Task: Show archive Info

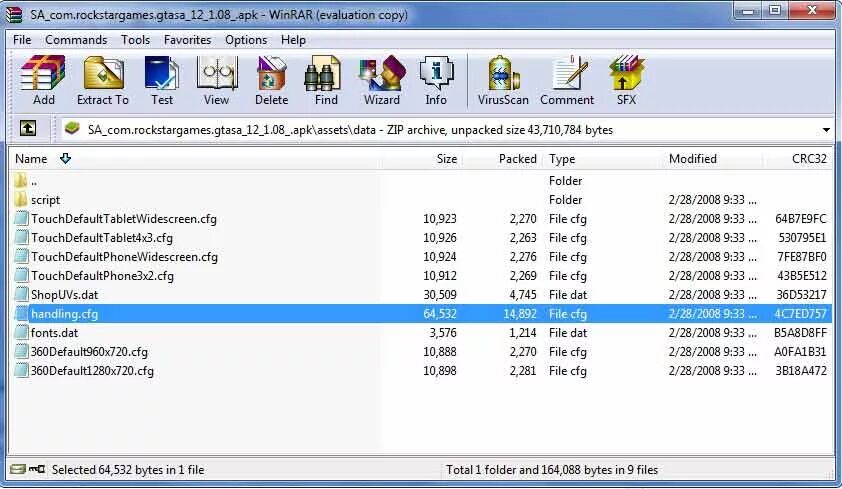Action: pyautogui.click(x=436, y=81)
